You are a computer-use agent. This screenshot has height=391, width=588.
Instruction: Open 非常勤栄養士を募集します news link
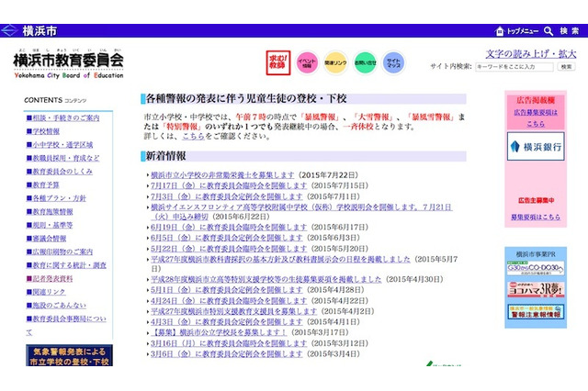click(222, 175)
